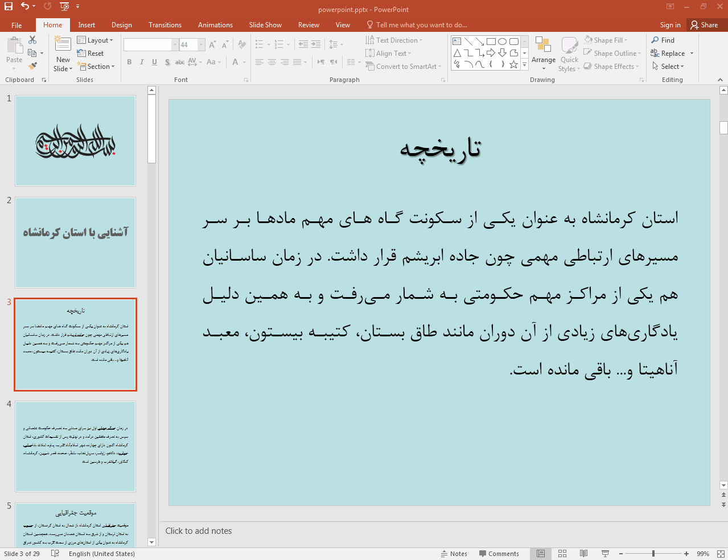Expand the Section dropdown
The height and width of the screenshot is (560, 728).
97,67
